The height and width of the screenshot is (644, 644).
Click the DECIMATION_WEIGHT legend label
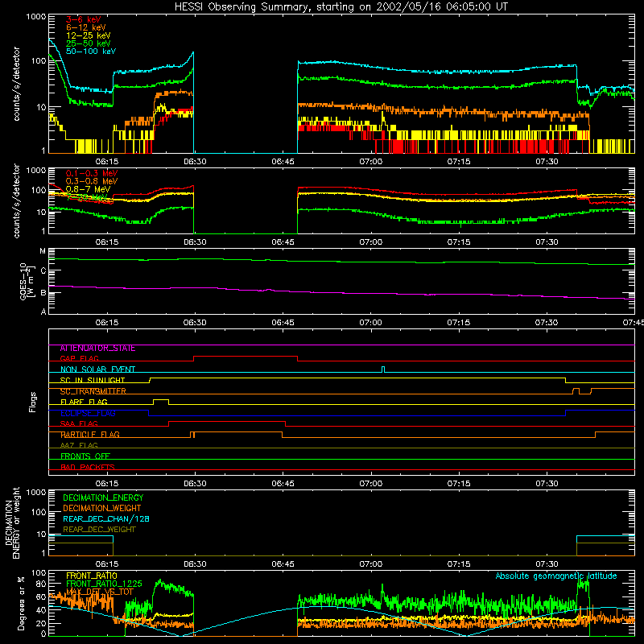coord(102,509)
